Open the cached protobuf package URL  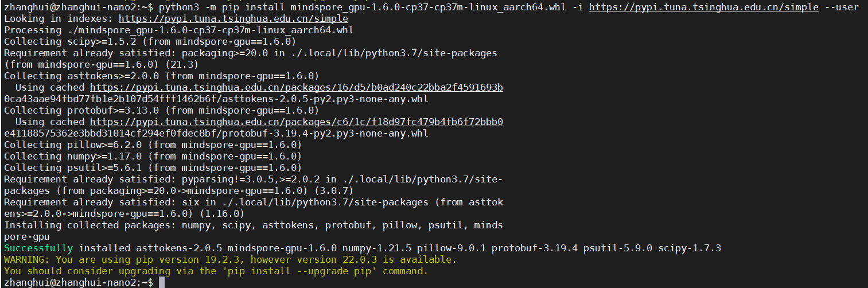click(x=296, y=122)
